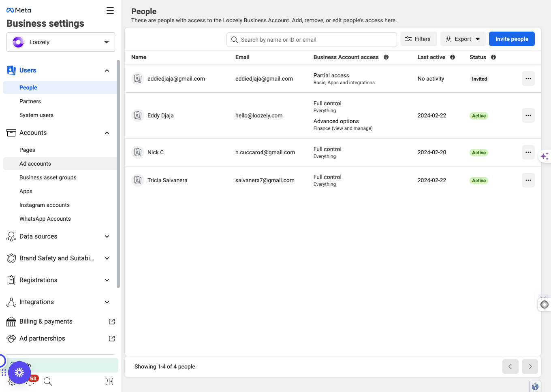Open the sidebar search magnifier icon

tap(48, 381)
